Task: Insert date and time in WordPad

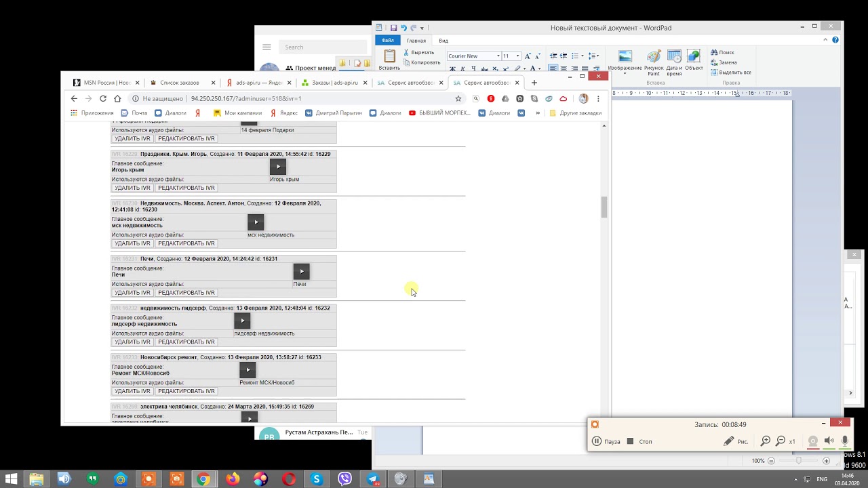Action: pyautogui.click(x=674, y=62)
